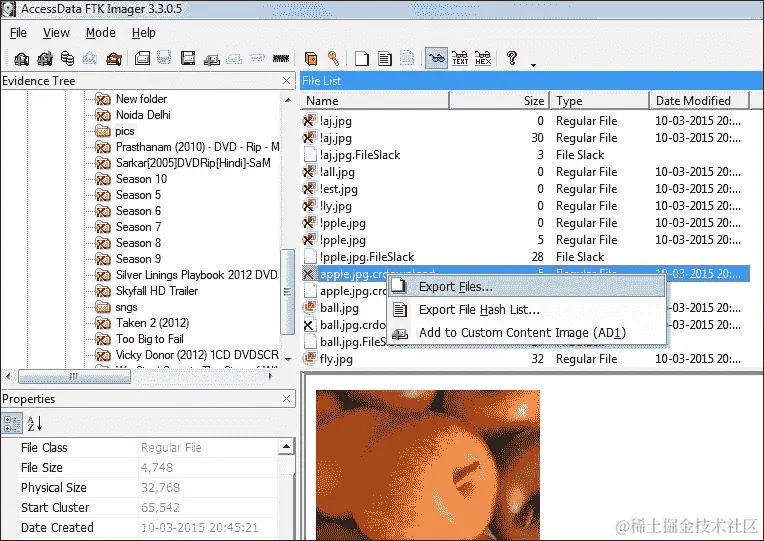Select deleted folder Noida Delhi

tap(143, 115)
